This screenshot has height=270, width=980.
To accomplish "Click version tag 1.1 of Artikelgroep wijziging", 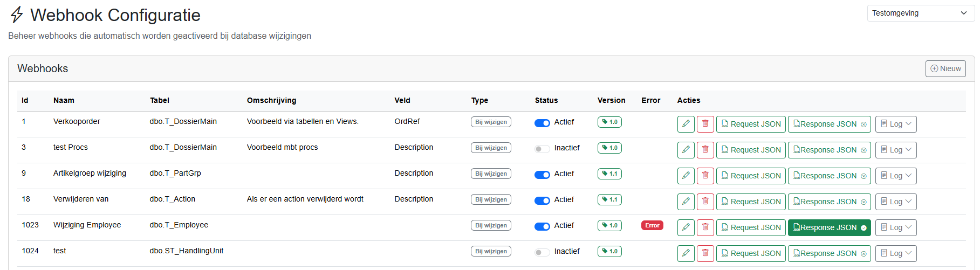I will click(x=609, y=174).
